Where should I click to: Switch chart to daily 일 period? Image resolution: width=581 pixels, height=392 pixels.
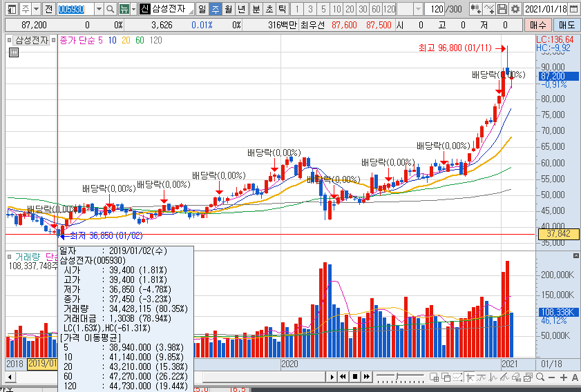click(202, 9)
